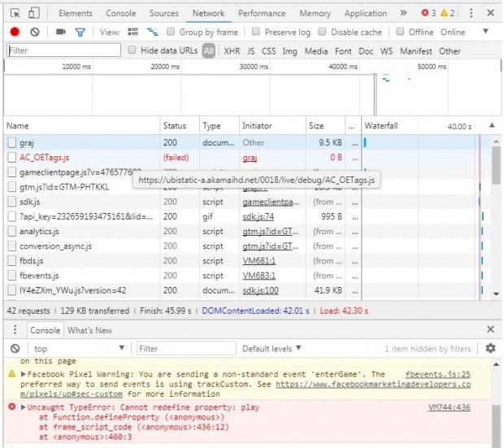Select the All filter type toggle

(209, 50)
